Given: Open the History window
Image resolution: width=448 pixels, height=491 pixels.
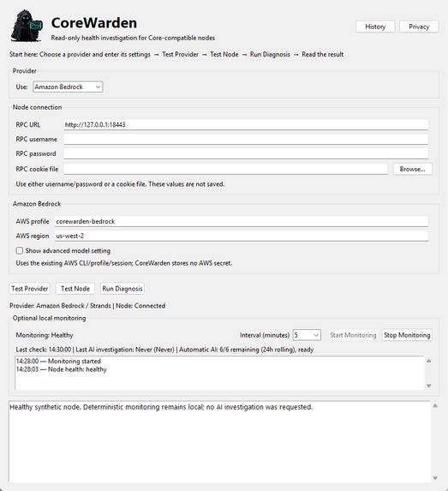Looking at the screenshot, I should (x=375, y=27).
